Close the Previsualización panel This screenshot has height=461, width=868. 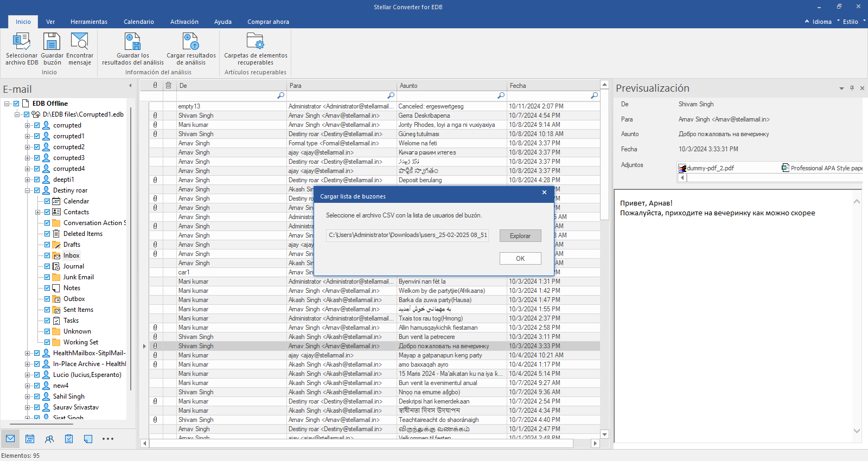coord(862,88)
